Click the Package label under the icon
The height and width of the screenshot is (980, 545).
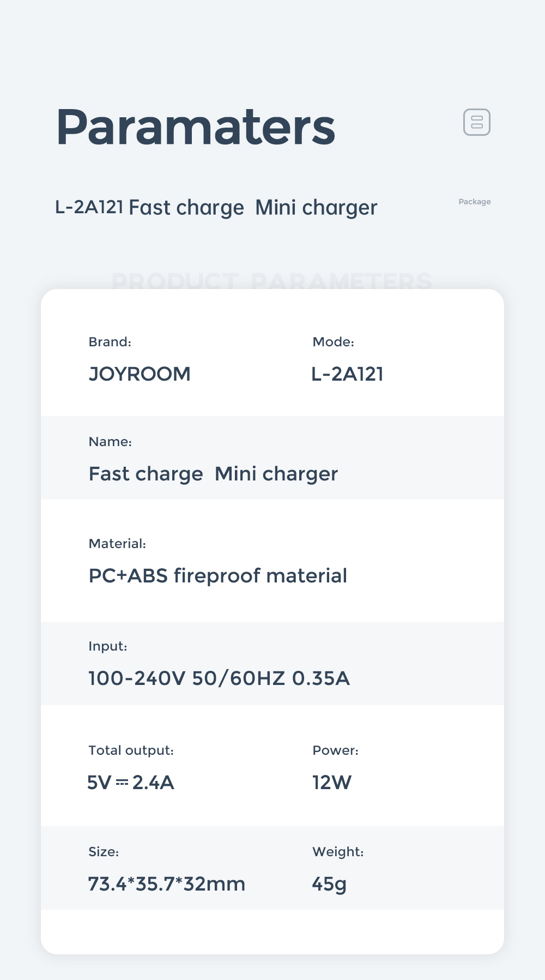475,202
